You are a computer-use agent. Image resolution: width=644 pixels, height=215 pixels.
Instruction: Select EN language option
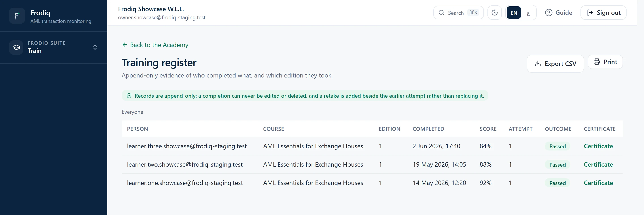(514, 13)
